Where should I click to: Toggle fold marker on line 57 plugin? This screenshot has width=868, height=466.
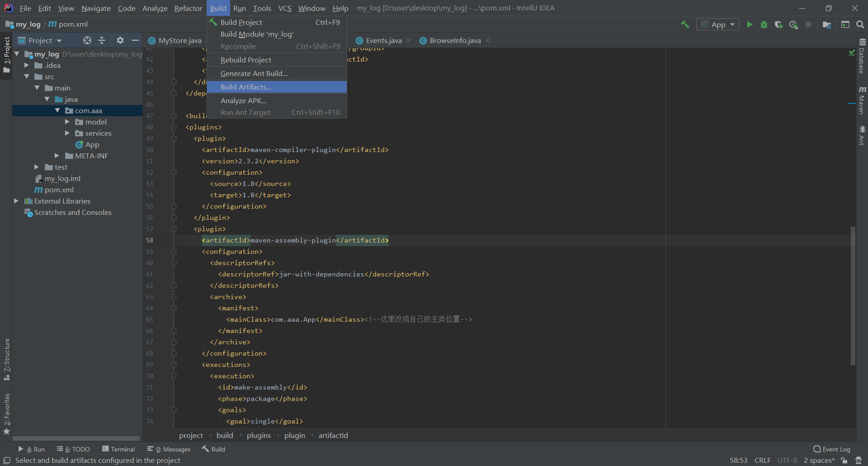coord(174,229)
